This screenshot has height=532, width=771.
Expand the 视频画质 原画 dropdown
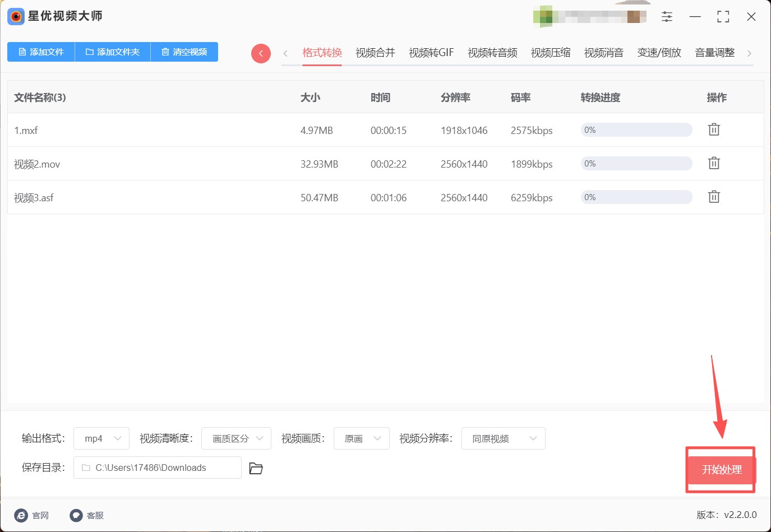point(362,438)
